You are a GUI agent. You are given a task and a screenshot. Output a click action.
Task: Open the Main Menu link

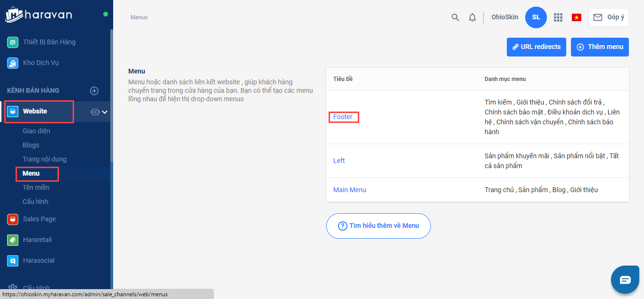point(349,190)
